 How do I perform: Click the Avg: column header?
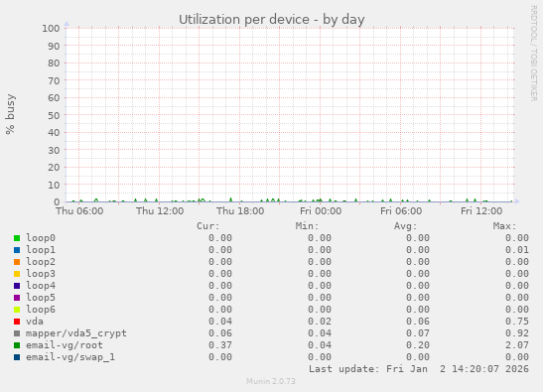point(406,226)
